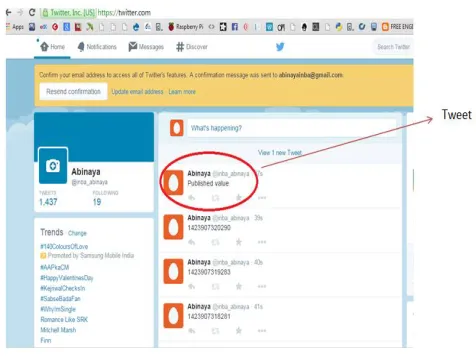476x364 pixels.
Task: Click Change next to Trends
Action: [x=77, y=233]
